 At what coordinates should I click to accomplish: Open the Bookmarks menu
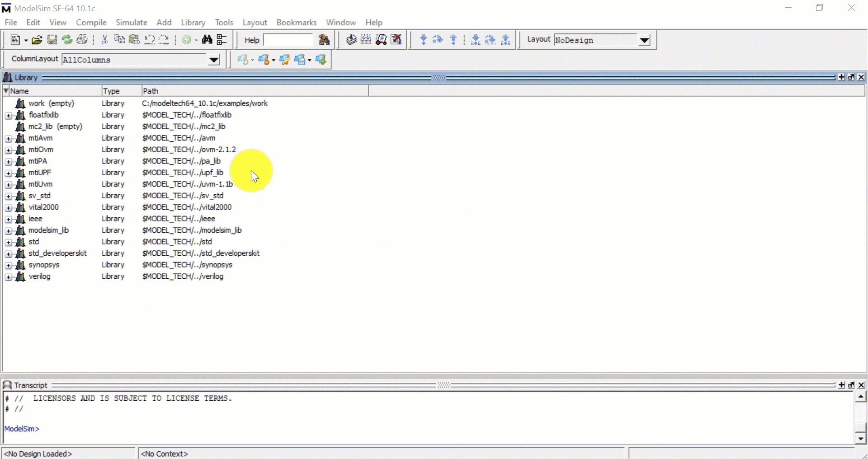click(x=297, y=23)
